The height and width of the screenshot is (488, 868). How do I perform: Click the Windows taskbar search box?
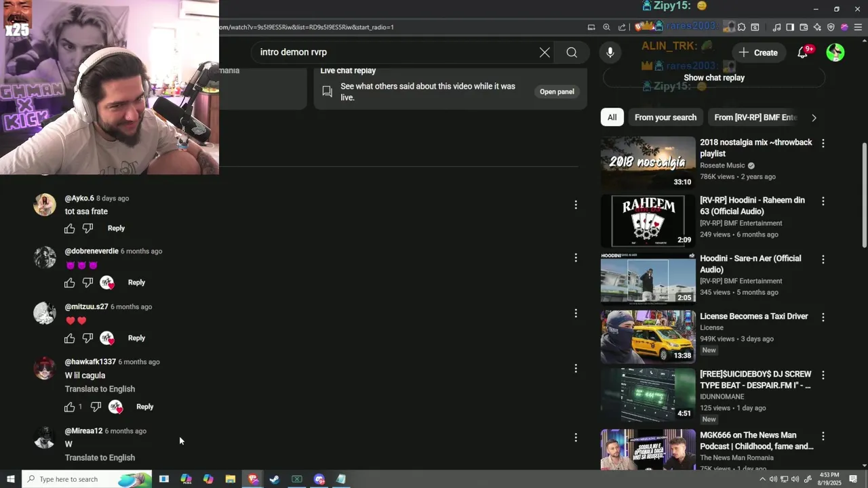pyautogui.click(x=87, y=479)
